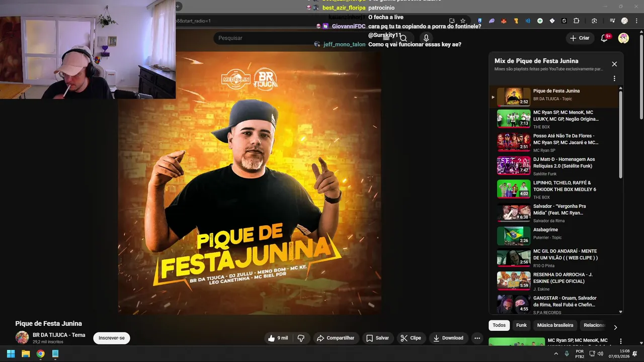Play DJ Matt-D Homenagem Aos Relíquias 2.0
The width and height of the screenshot is (644, 362).
click(553, 166)
